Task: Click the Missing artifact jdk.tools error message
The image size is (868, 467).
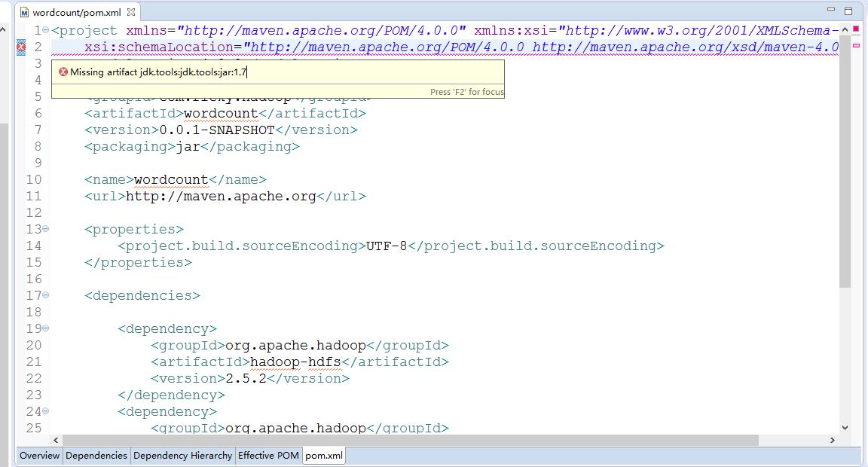Action: point(158,72)
